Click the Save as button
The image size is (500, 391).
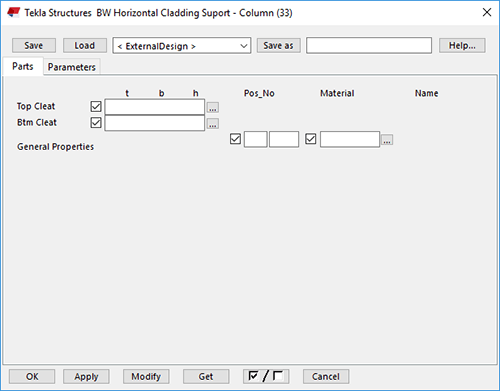click(278, 45)
